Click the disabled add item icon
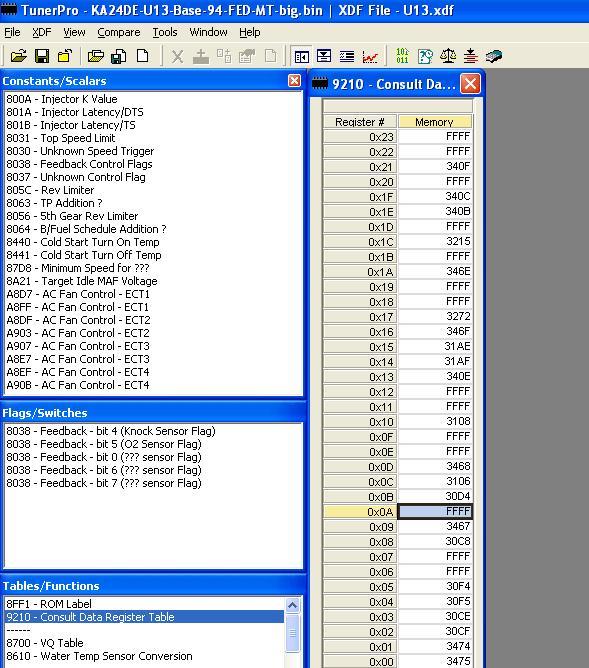The image size is (589, 668). pyautogui.click(x=200, y=56)
